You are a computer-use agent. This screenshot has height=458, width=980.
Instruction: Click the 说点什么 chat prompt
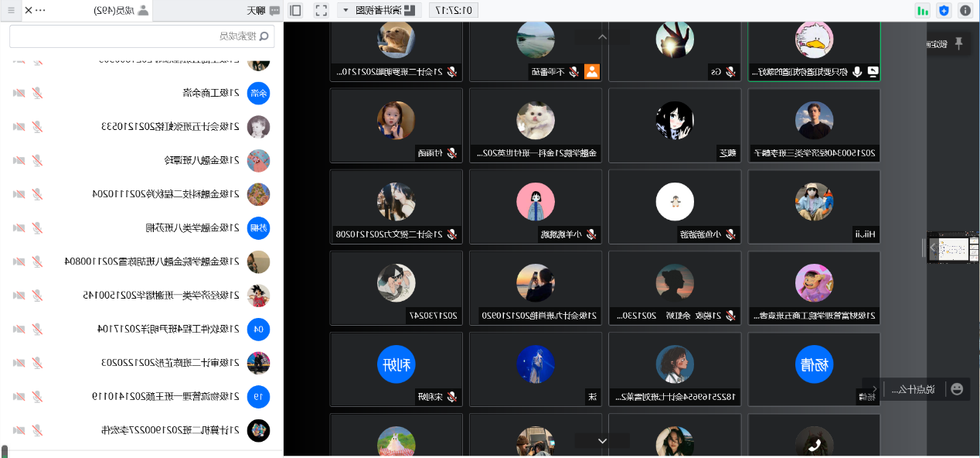click(x=913, y=389)
